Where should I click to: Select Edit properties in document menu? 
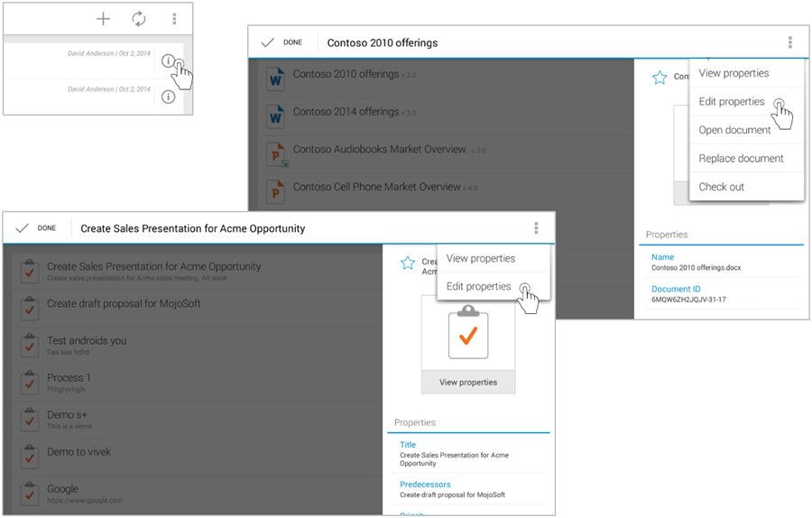pos(732,102)
